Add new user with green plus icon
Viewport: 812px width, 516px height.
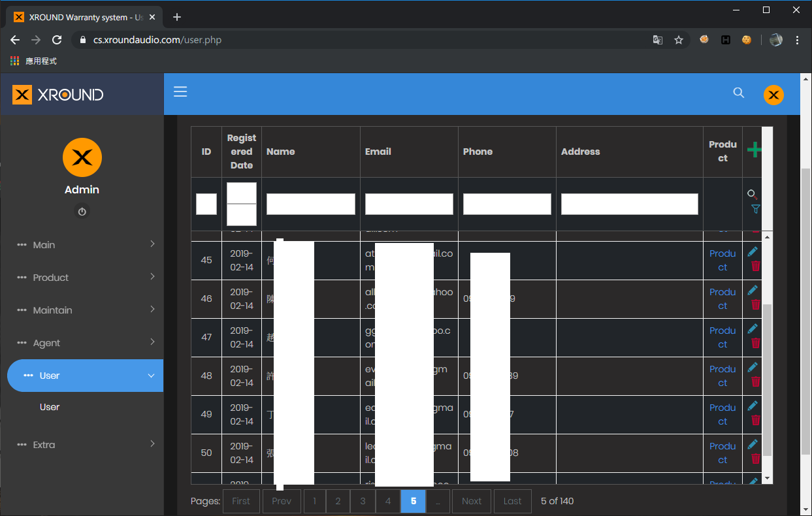754,150
